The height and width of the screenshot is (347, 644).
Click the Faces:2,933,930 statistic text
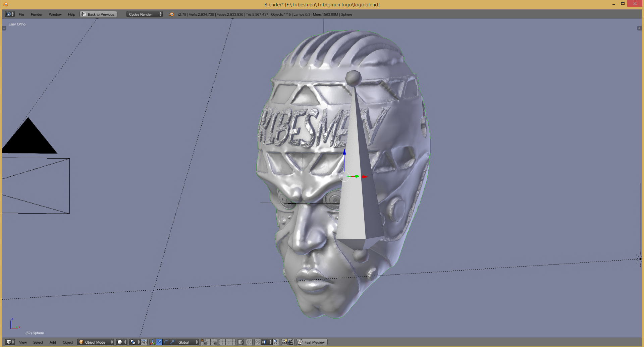tap(230, 14)
